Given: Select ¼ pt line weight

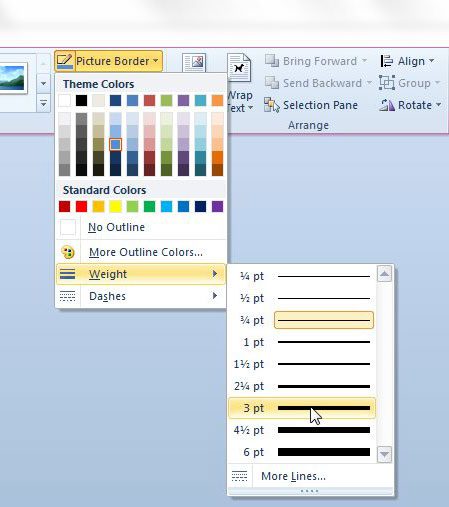Looking at the screenshot, I should tap(302, 276).
